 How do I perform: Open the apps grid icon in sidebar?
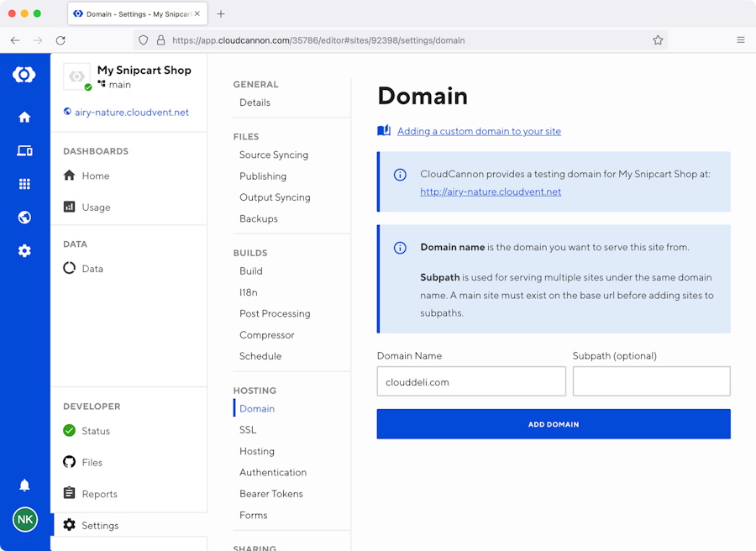click(24, 184)
